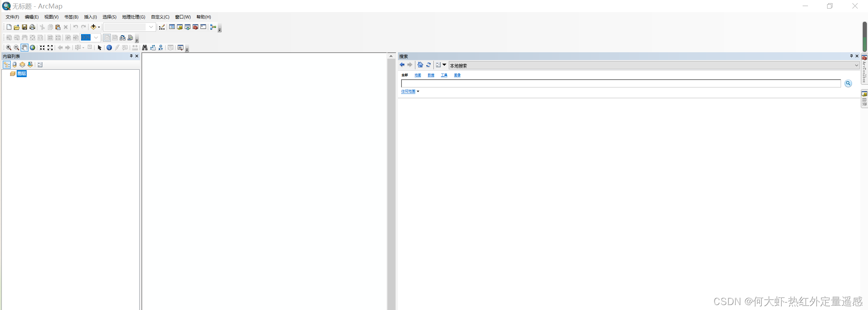The height and width of the screenshot is (310, 868).
Task: Close the 搜索 panel
Action: pos(857,56)
